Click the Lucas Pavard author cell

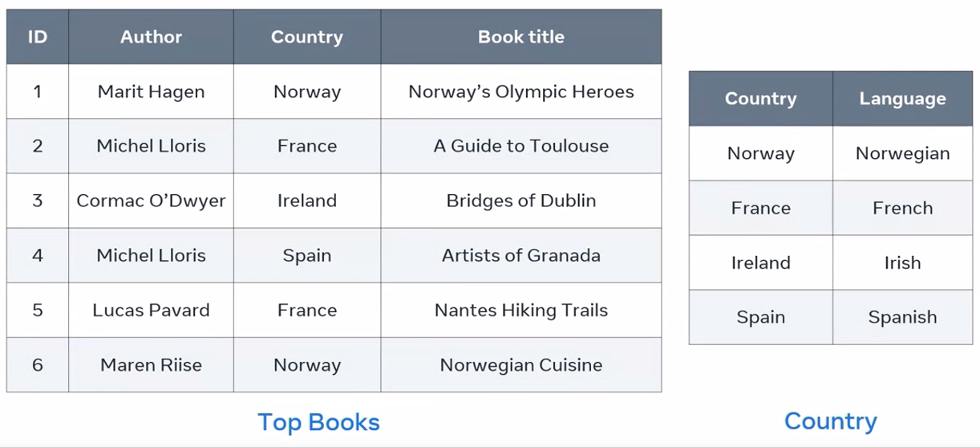pos(151,310)
